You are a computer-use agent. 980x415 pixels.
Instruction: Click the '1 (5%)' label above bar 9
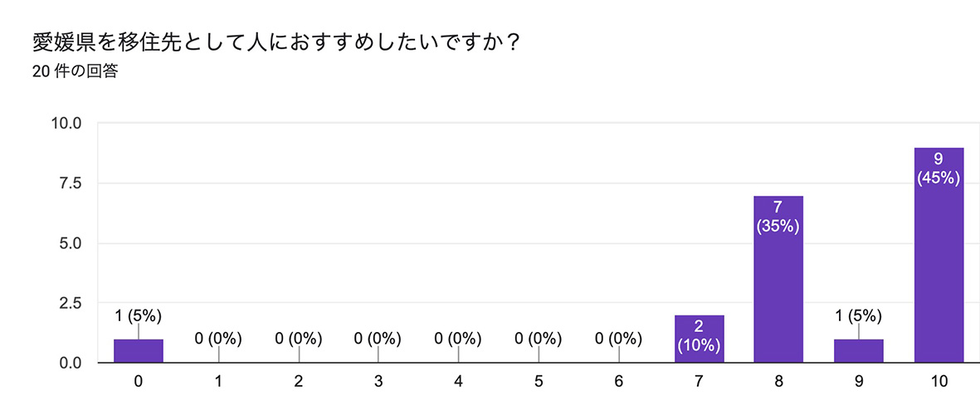pos(858,316)
